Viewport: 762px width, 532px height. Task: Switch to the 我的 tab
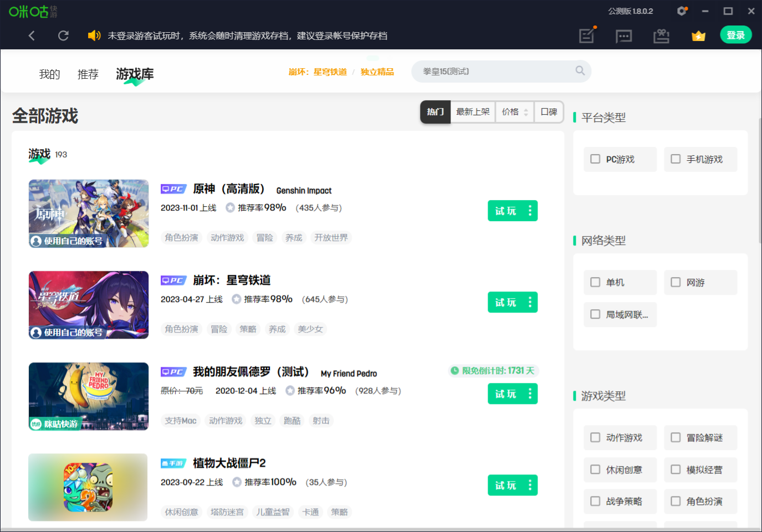click(x=49, y=74)
